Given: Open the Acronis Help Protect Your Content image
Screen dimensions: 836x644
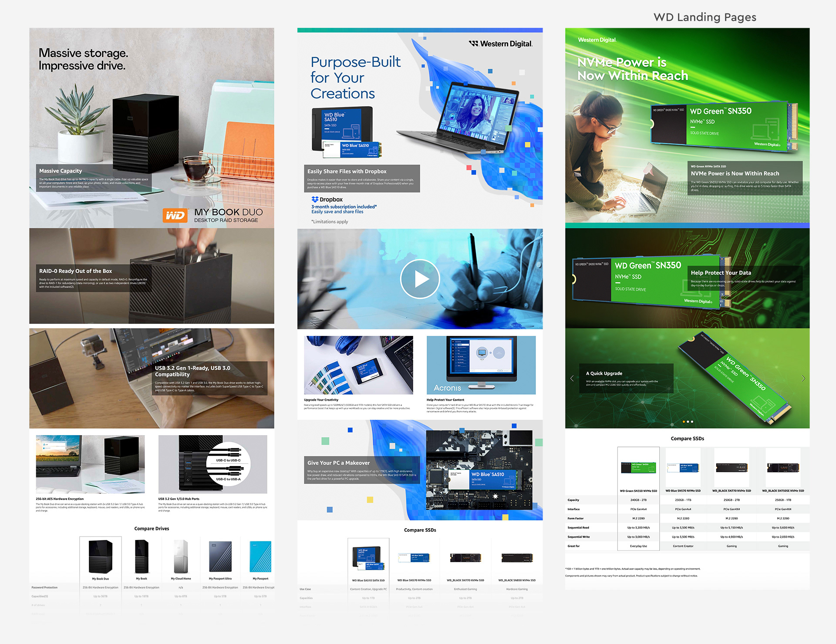Looking at the screenshot, I should click(481, 365).
